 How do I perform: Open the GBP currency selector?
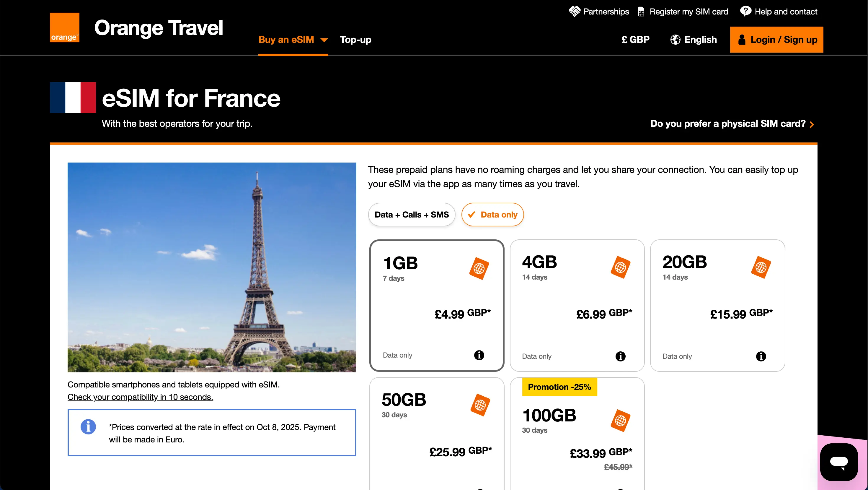click(635, 40)
